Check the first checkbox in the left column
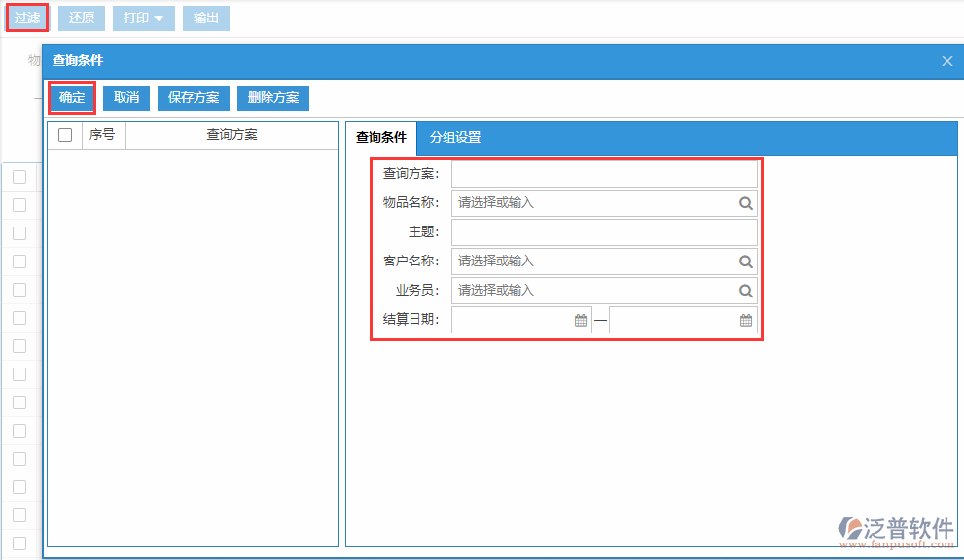 (20, 177)
